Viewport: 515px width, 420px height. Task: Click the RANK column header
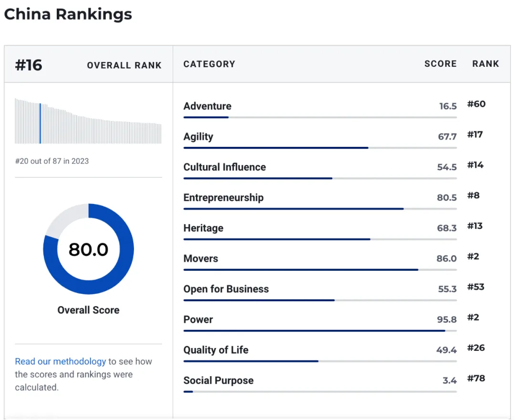(x=485, y=64)
